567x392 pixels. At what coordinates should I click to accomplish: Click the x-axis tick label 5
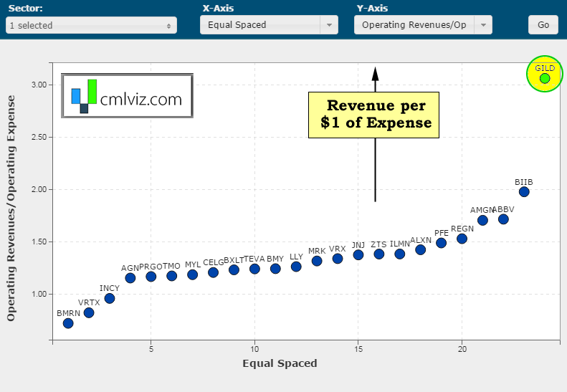[151, 349]
